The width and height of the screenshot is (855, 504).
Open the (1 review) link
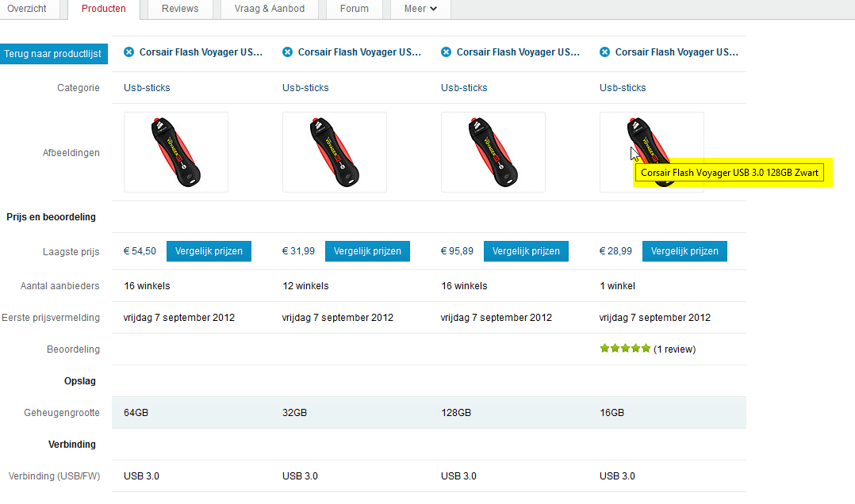[x=674, y=349]
